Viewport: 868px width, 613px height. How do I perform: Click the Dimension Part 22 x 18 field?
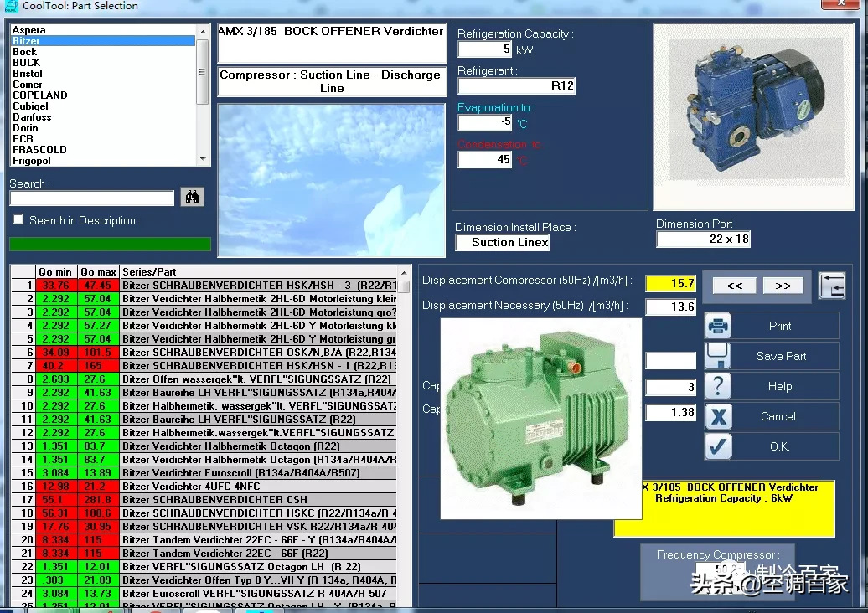703,239
